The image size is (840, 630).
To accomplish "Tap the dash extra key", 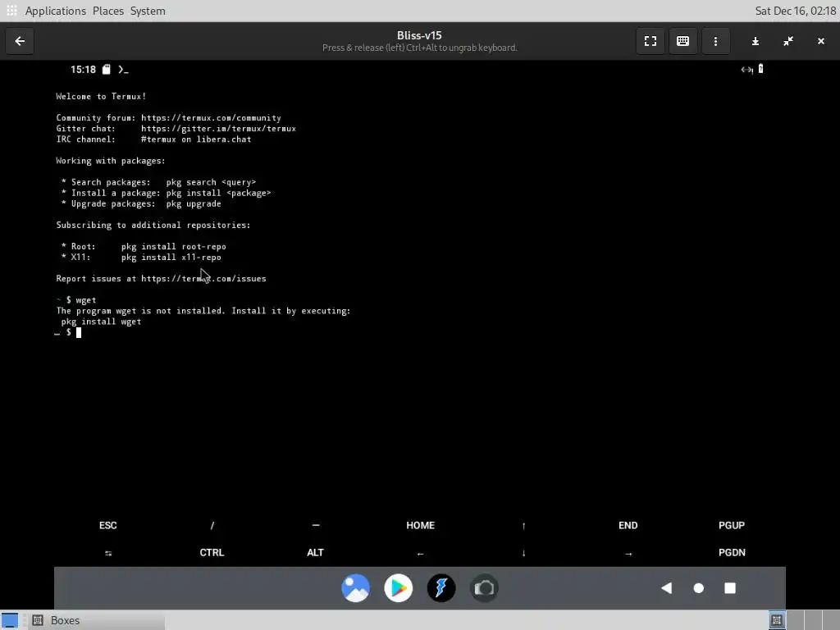I will (316, 525).
